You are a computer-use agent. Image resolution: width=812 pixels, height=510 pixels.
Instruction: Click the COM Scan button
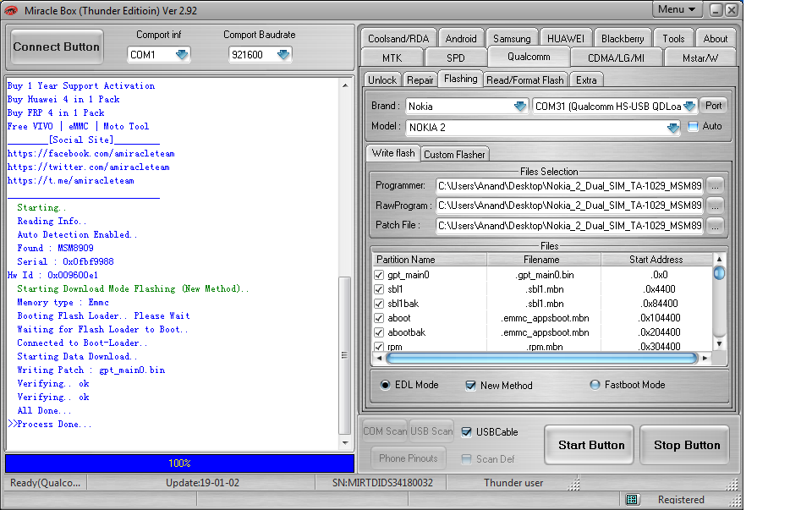[385, 430]
